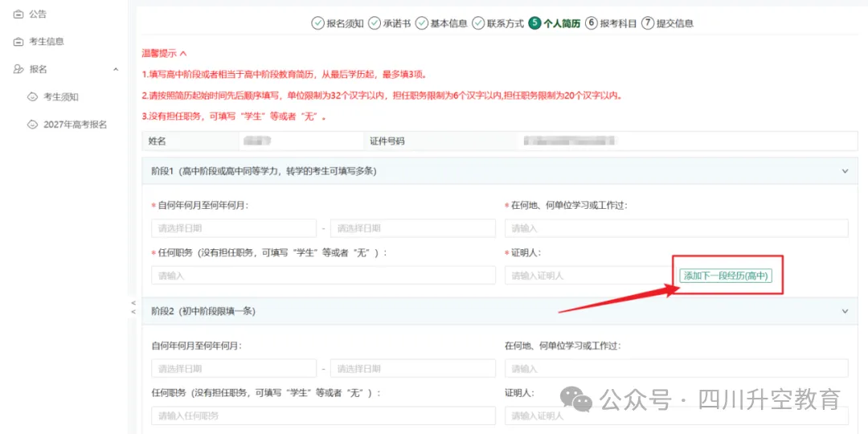Viewport: 868px width, 434px height.
Task: Click the 阶段1 section title text
Action: pos(264,171)
